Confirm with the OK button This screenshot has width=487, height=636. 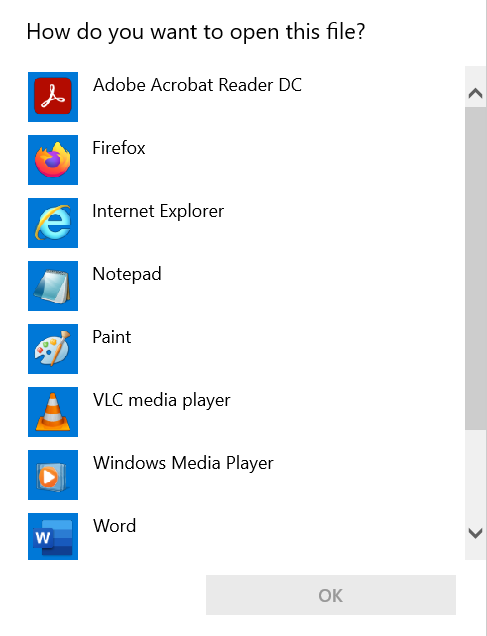coord(331,595)
